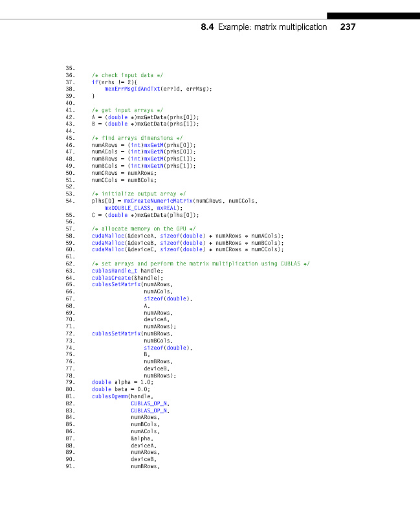Click the section number 8.4 in header
The width and height of the screenshot is (420, 518).
pos(208,27)
